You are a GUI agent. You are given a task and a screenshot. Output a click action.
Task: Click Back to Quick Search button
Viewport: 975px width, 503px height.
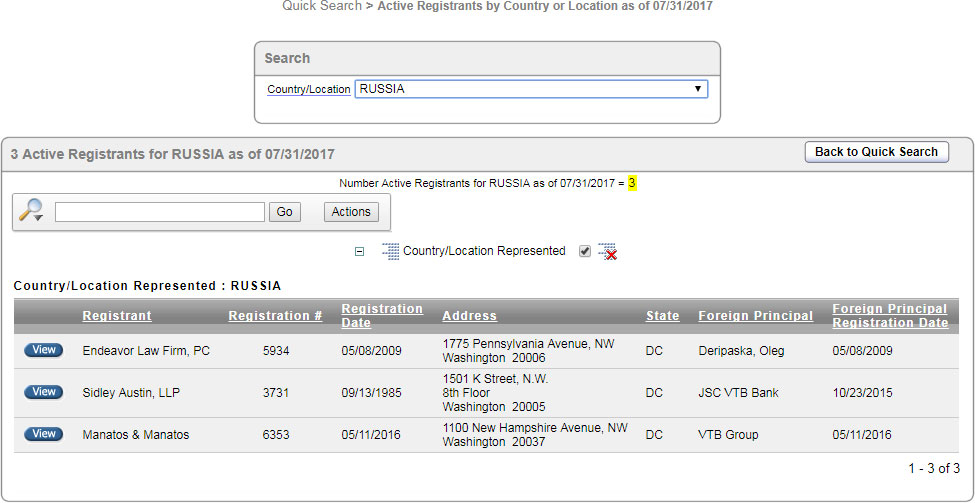[x=876, y=152]
